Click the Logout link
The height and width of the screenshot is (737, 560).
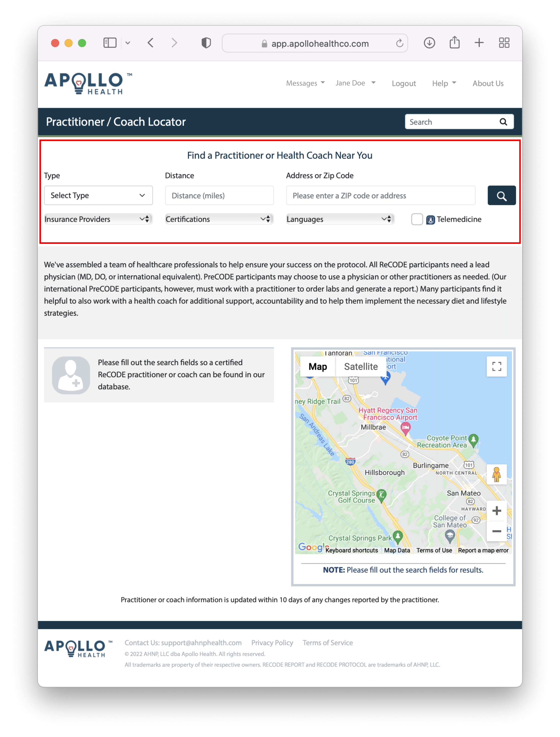pyautogui.click(x=403, y=83)
